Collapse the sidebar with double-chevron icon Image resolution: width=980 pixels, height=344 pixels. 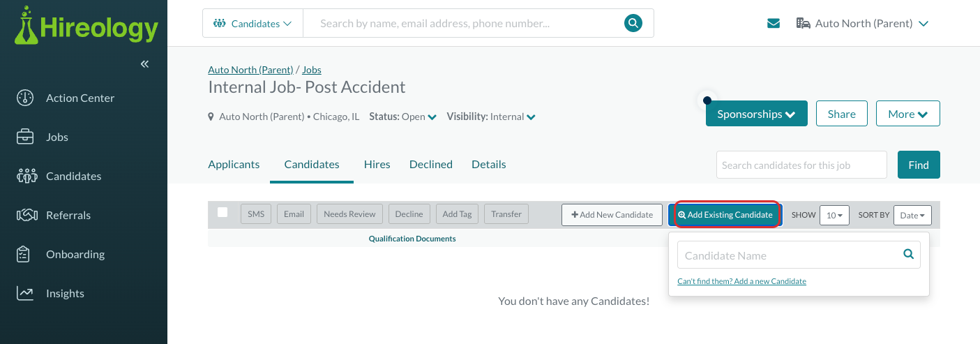pyautogui.click(x=144, y=64)
